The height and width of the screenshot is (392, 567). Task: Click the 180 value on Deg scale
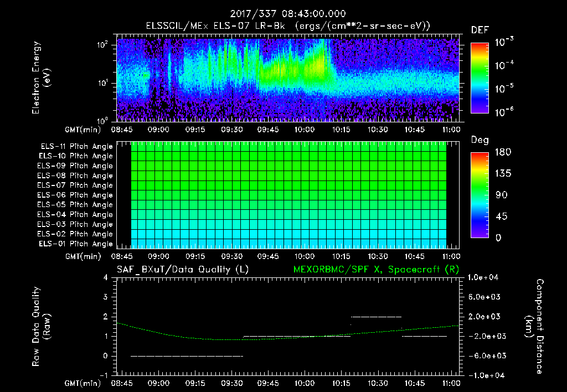503,152
